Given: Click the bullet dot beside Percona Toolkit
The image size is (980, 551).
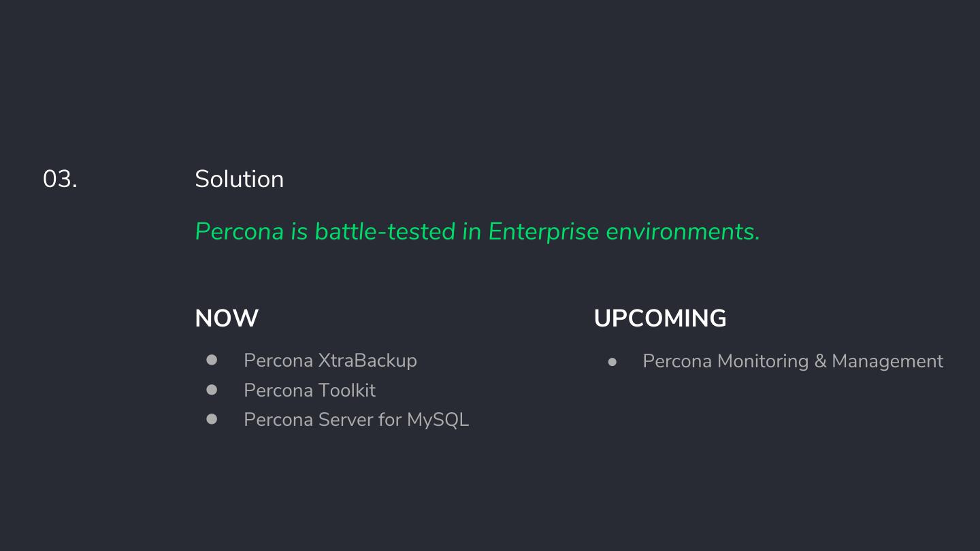Looking at the screenshot, I should coord(212,390).
